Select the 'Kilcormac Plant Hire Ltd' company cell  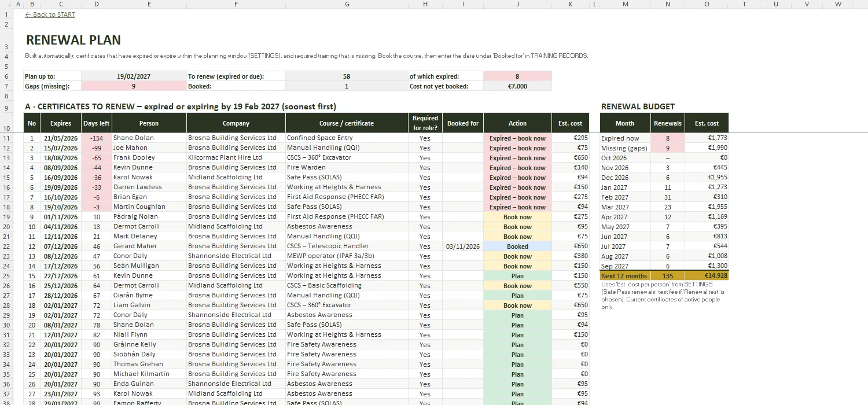(236, 157)
